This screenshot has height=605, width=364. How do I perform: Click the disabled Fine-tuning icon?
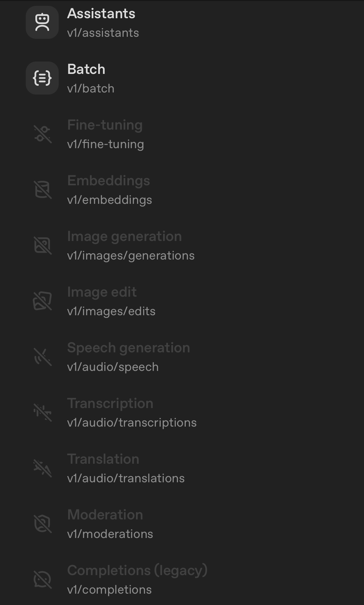43,134
